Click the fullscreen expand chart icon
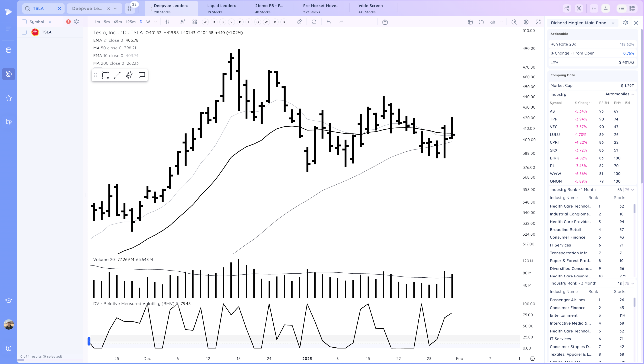This screenshot has width=644, height=364. tap(538, 22)
